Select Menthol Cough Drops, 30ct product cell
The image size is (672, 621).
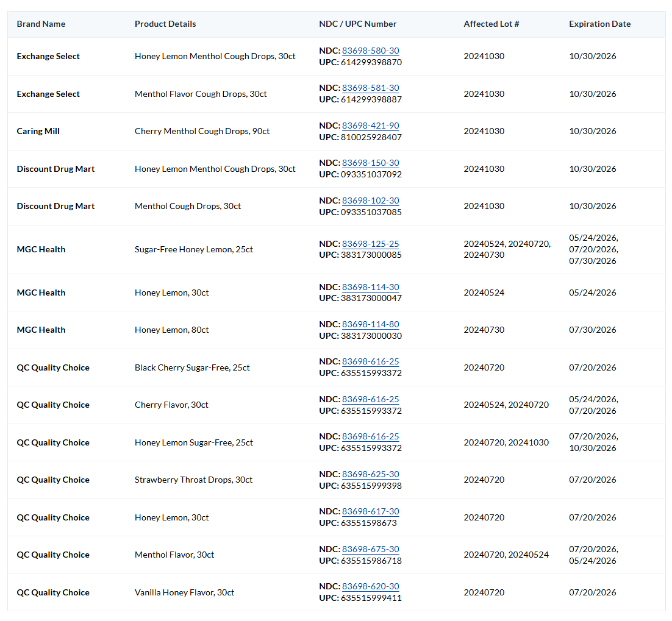tap(188, 206)
